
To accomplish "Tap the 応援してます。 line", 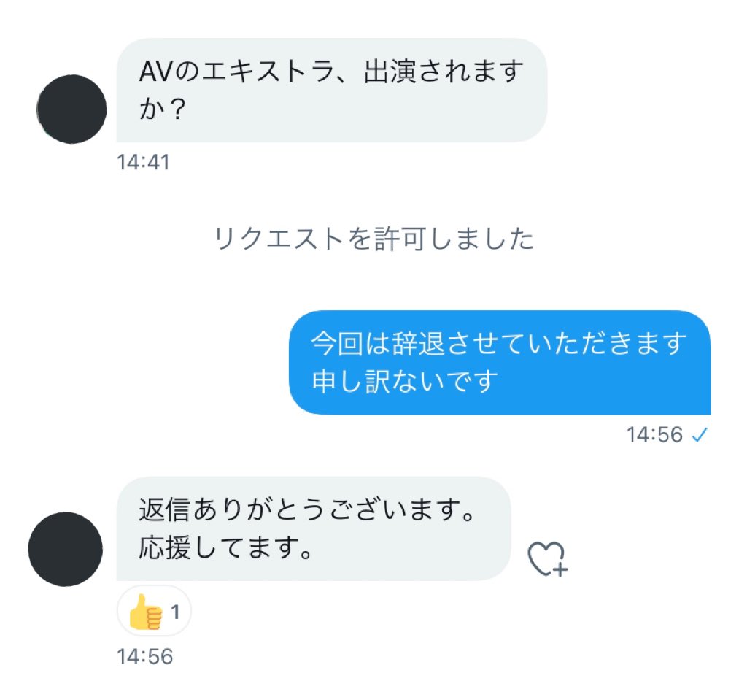I will pos(225,547).
